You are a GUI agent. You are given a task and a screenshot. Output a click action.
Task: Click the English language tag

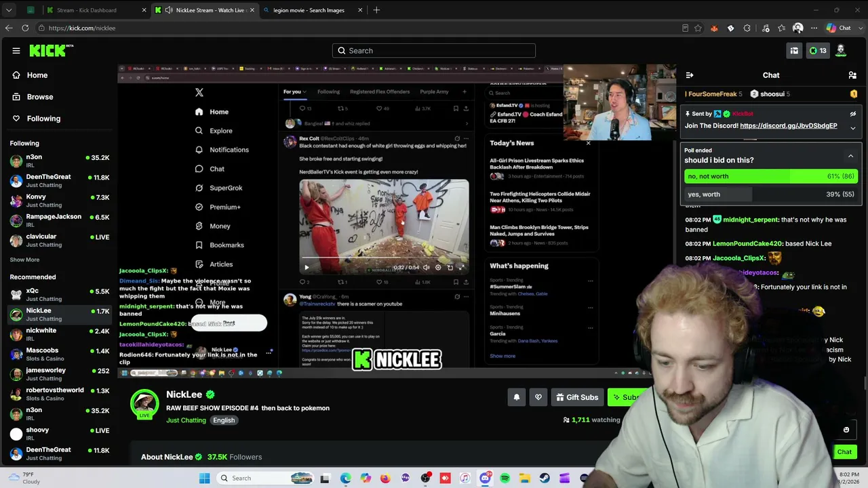click(x=224, y=420)
